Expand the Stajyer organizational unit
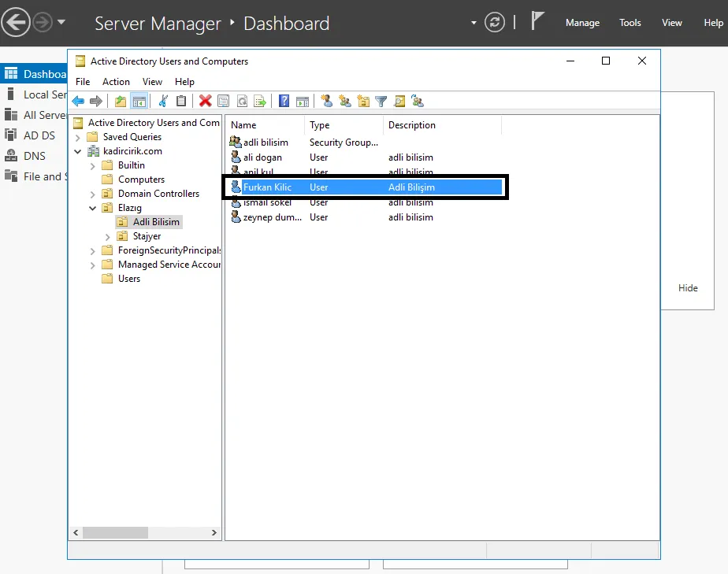This screenshot has width=728, height=574. click(x=108, y=237)
